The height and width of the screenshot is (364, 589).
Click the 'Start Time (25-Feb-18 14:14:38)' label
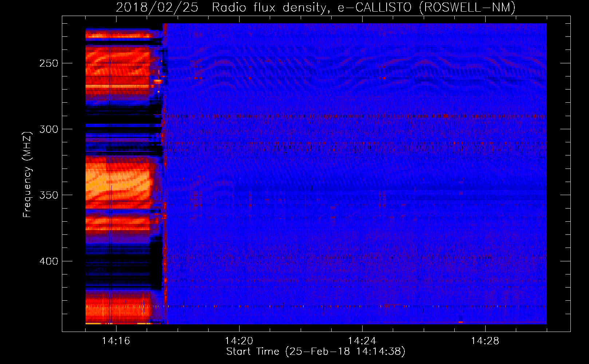coord(316,352)
